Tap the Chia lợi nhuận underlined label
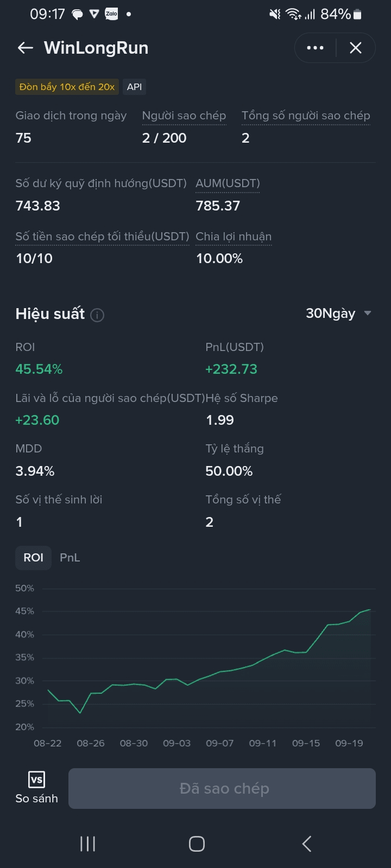391x868 pixels. click(234, 237)
